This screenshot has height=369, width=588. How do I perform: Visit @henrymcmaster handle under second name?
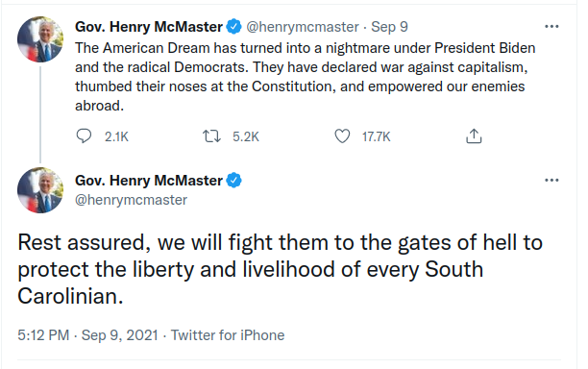131,200
